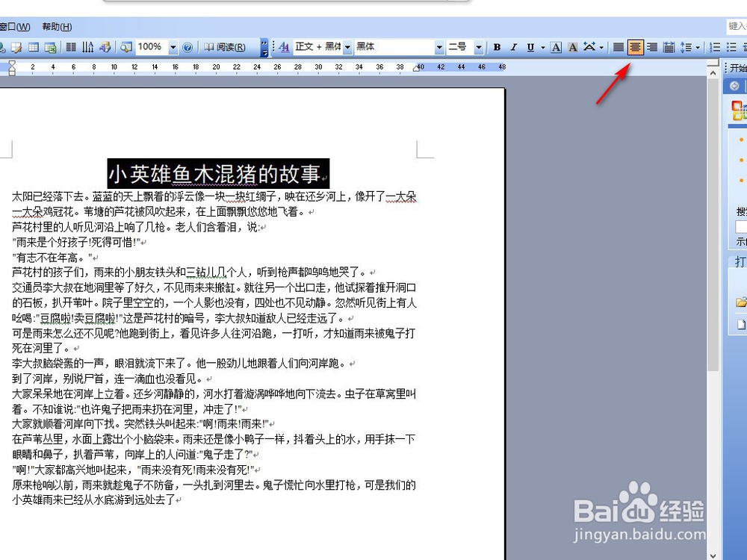Click the Columns icon

71,47
